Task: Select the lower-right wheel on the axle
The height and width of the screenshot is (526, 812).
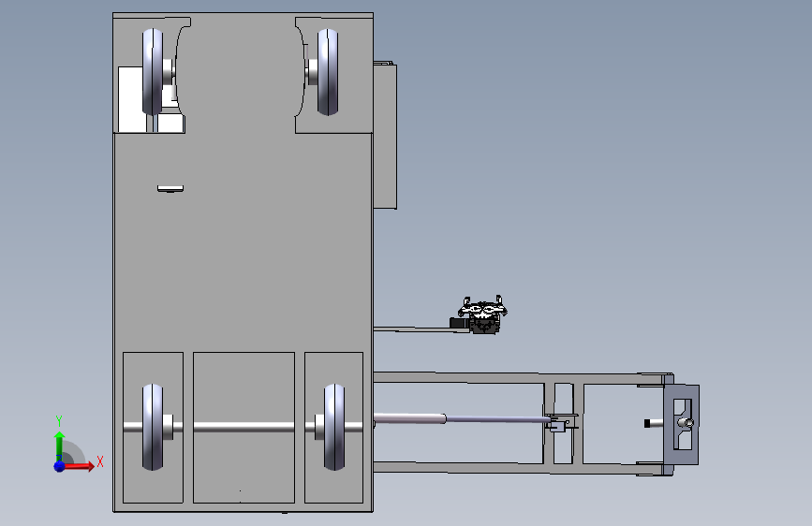Action: click(x=334, y=427)
